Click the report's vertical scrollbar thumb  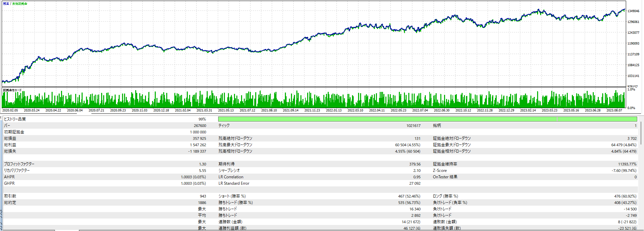coord(641,133)
